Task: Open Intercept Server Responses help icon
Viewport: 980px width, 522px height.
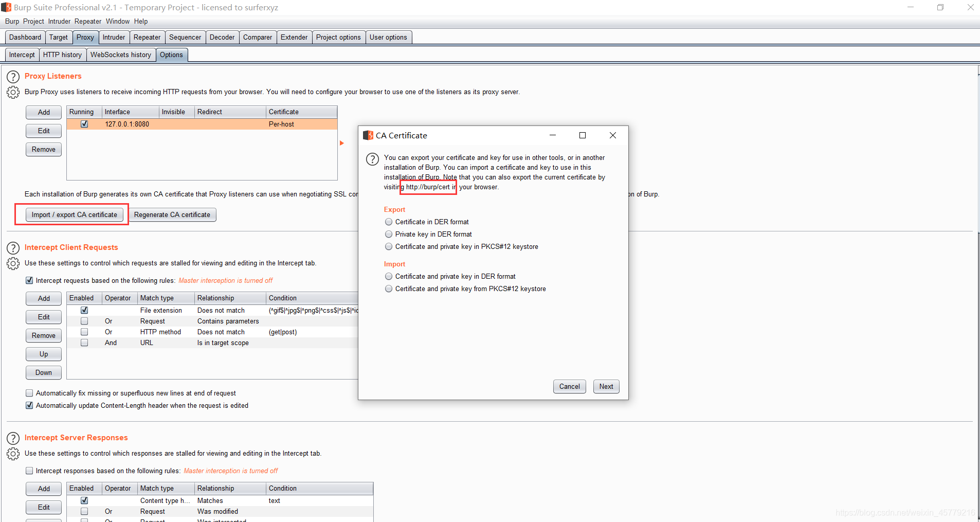Action: click(x=13, y=439)
